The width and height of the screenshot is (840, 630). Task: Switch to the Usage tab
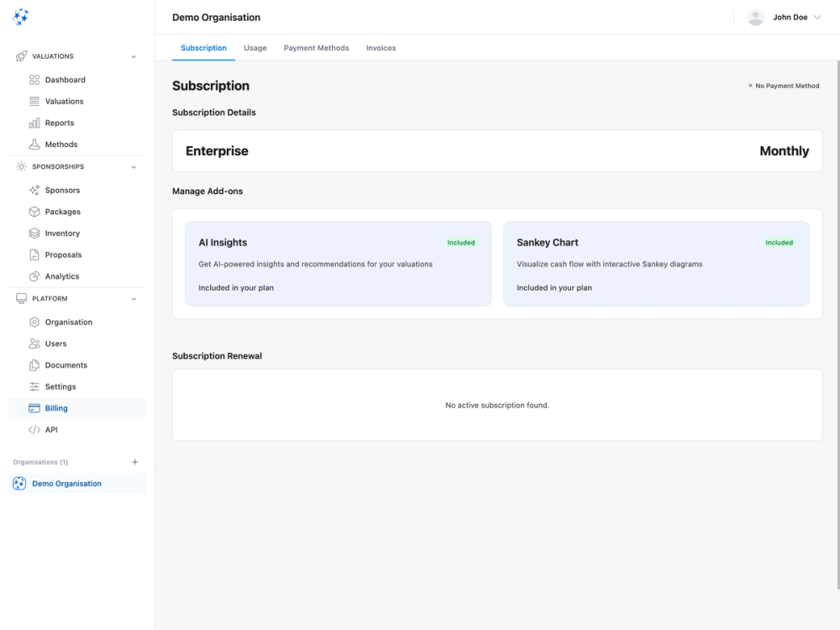click(x=255, y=48)
